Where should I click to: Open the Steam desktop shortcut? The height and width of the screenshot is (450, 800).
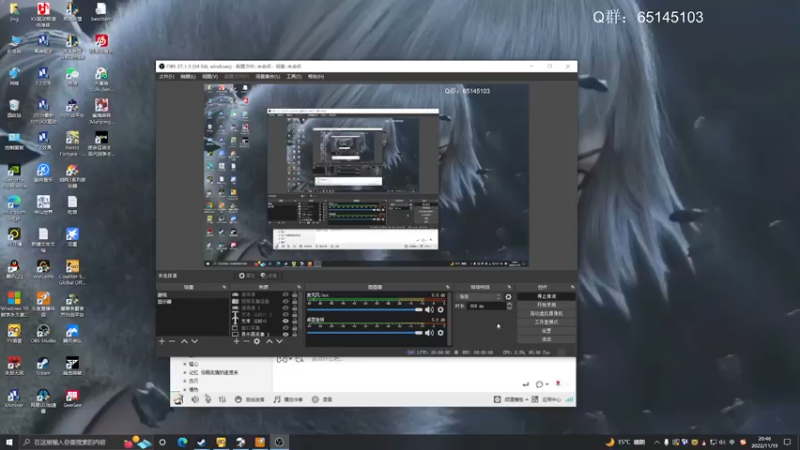(x=43, y=366)
